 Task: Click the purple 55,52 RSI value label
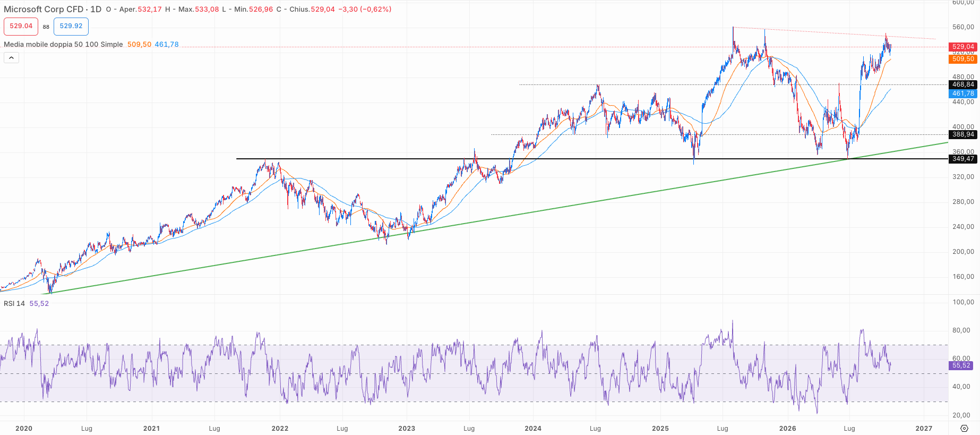coord(961,365)
